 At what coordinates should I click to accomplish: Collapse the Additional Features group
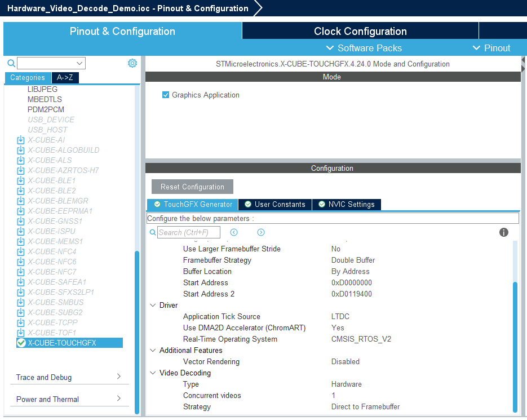point(153,351)
